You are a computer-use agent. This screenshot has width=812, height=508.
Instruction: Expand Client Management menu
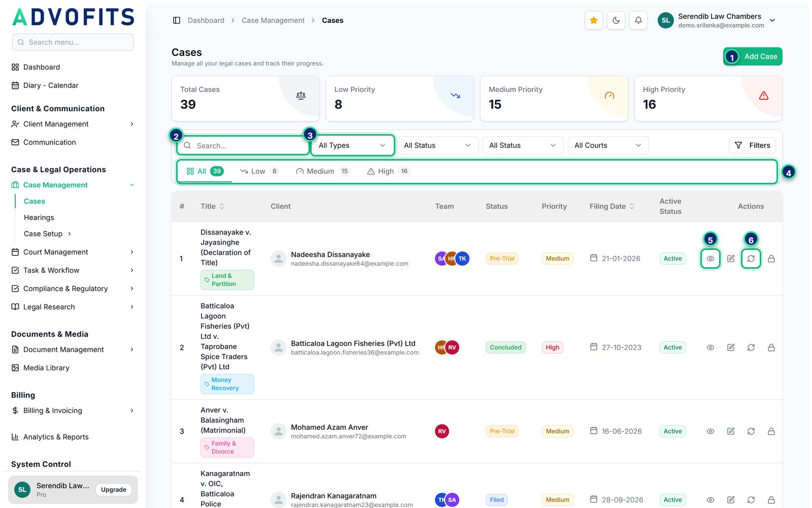click(x=73, y=124)
